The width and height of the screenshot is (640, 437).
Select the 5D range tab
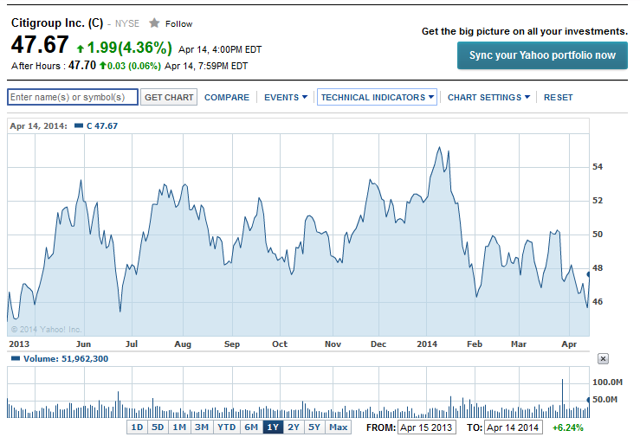tap(158, 427)
